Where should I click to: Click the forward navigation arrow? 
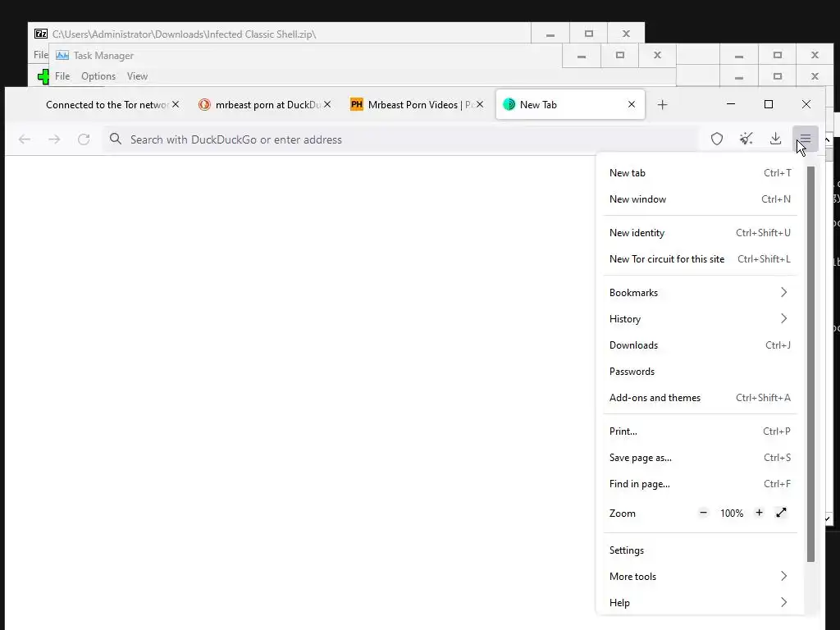(x=54, y=139)
